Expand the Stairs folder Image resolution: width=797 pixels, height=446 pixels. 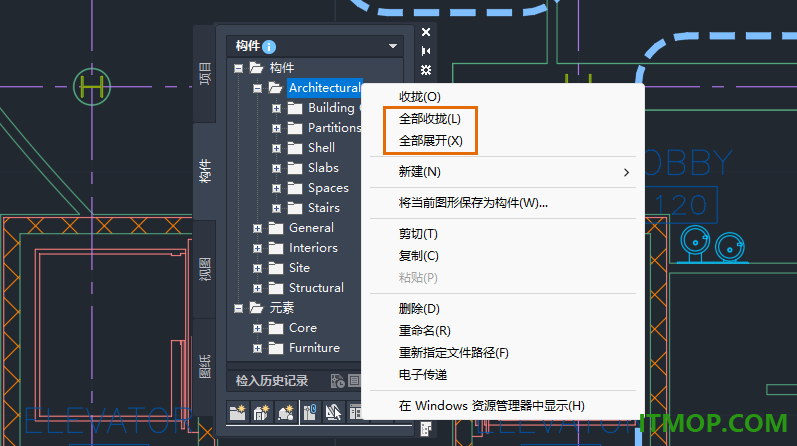tap(276, 209)
